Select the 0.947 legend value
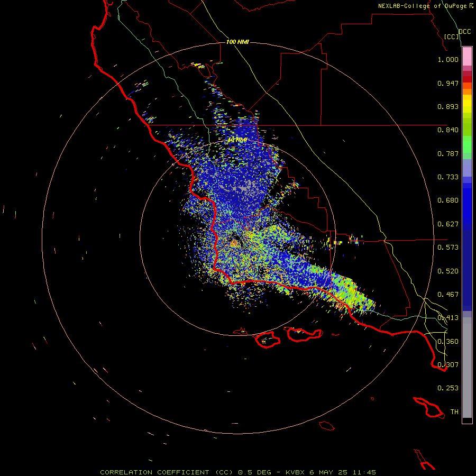This screenshot has height=476, width=476. click(x=448, y=83)
